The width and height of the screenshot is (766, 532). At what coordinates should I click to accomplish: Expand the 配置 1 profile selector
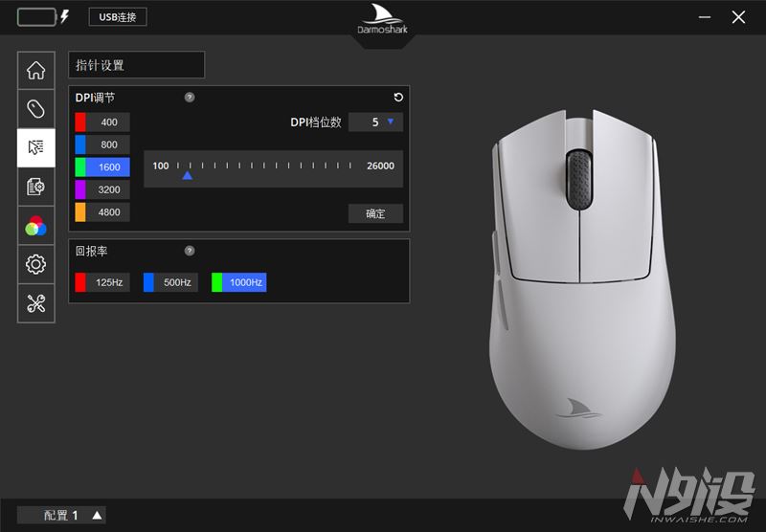click(x=97, y=515)
